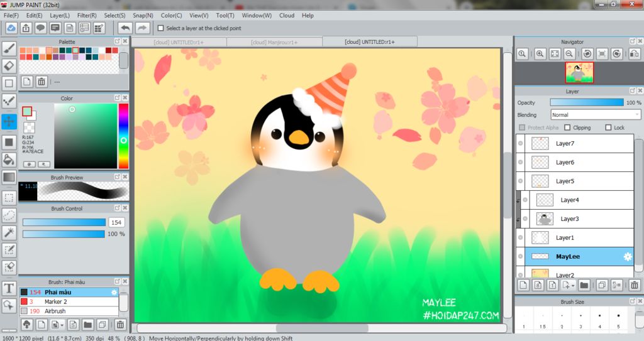Image resolution: width=644 pixels, height=341 pixels.
Task: Open settings gear of MayLee layer
Action: pos(628,257)
